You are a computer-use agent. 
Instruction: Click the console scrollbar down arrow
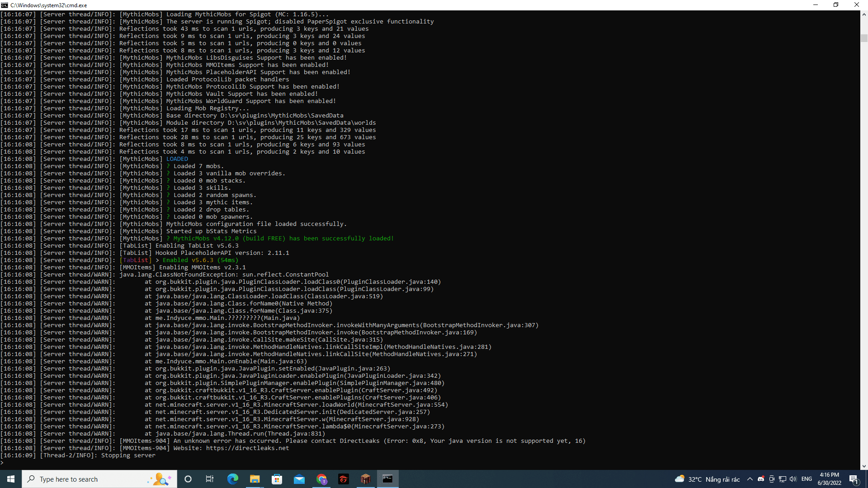click(x=864, y=466)
